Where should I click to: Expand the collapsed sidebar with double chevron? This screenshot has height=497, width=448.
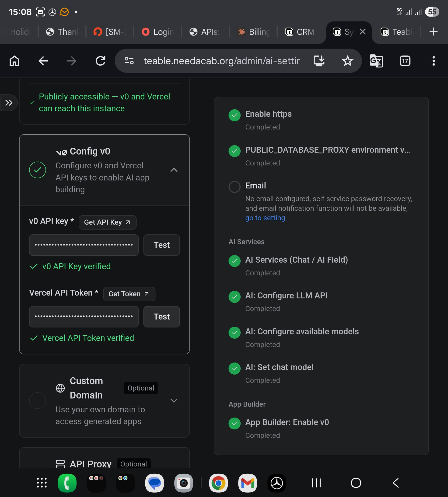point(9,103)
